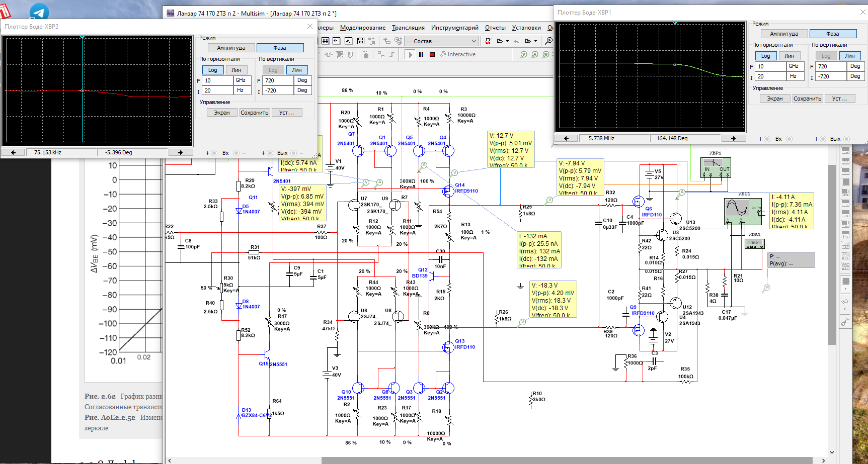Select XBP2 output plus terminal radio
Screen dimensions: 868x464
[270, 153]
